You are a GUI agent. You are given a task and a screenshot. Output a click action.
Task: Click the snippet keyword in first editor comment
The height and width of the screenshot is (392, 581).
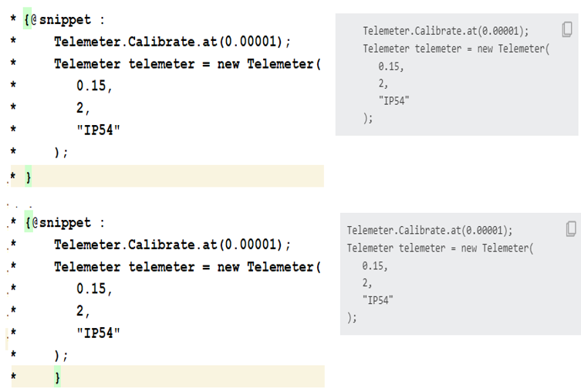(x=65, y=19)
